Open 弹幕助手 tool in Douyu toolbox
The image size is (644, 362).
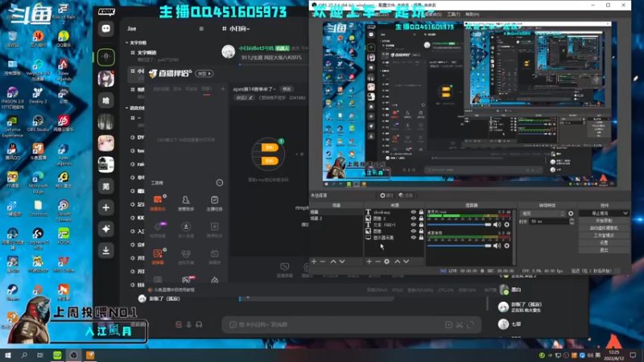pyautogui.click(x=158, y=204)
